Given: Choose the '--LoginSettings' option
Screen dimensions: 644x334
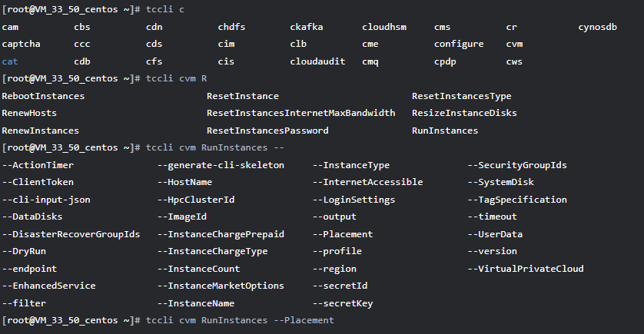Looking at the screenshot, I should 354,200.
